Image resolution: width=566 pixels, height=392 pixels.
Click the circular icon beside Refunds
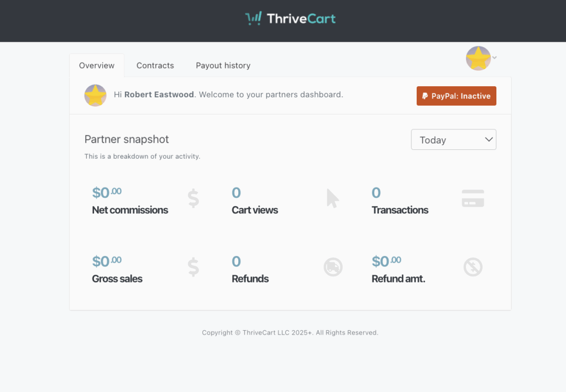click(333, 267)
